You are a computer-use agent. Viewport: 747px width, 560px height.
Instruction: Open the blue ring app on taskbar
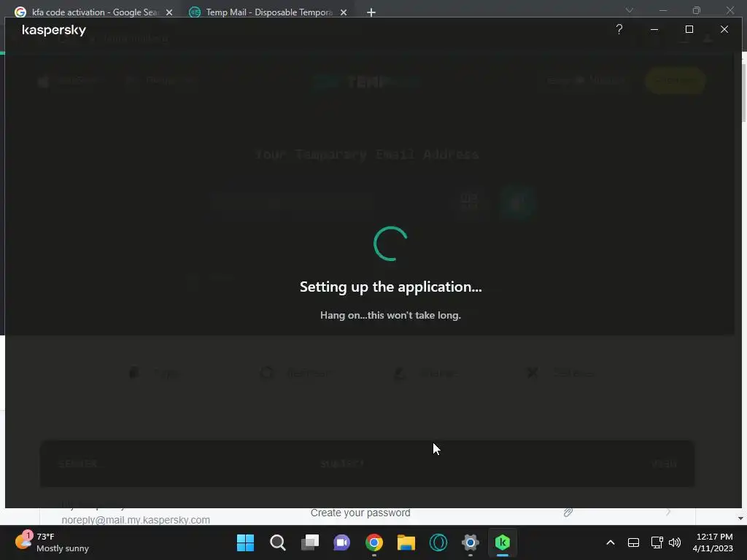tap(438, 542)
